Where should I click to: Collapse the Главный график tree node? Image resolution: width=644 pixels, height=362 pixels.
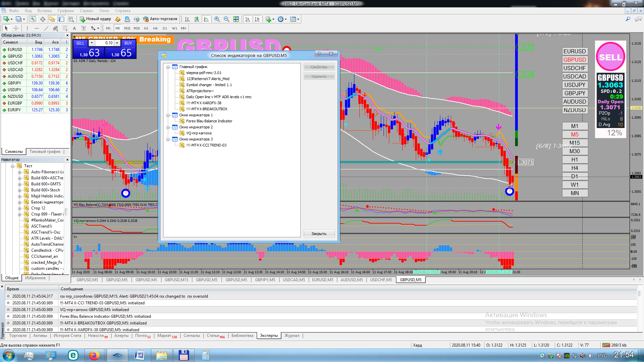(x=168, y=67)
